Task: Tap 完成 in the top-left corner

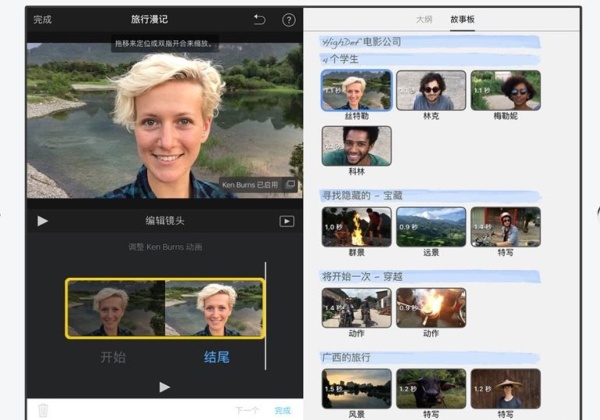Action: (x=42, y=20)
